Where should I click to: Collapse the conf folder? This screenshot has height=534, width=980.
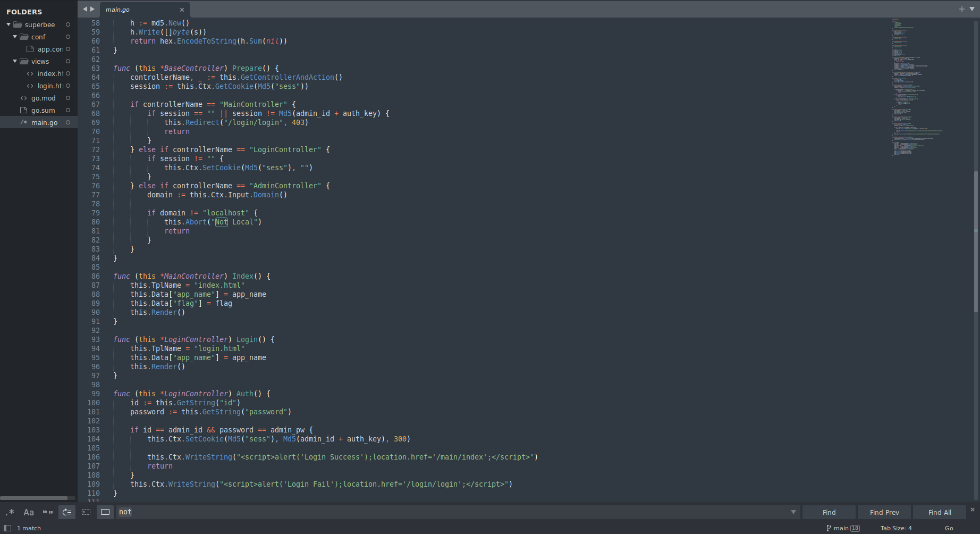[x=15, y=37]
